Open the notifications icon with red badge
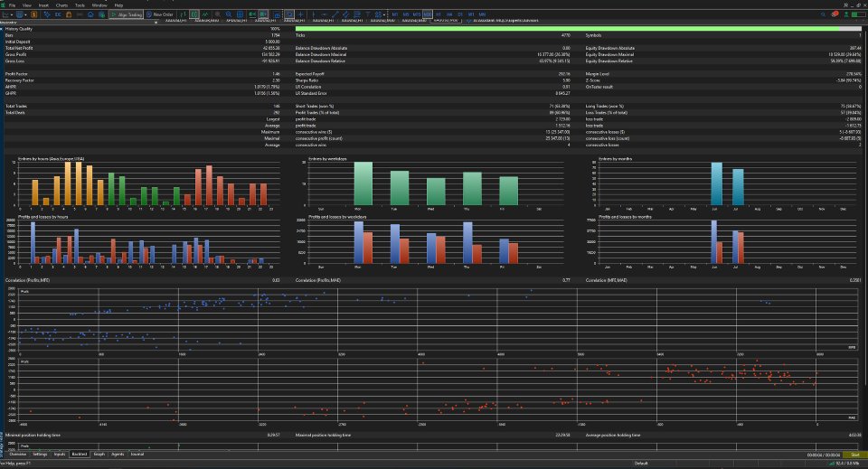 [x=835, y=14]
